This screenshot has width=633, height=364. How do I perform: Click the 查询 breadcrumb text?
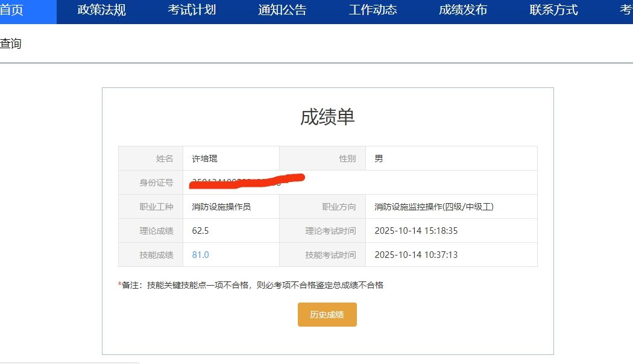(x=11, y=43)
